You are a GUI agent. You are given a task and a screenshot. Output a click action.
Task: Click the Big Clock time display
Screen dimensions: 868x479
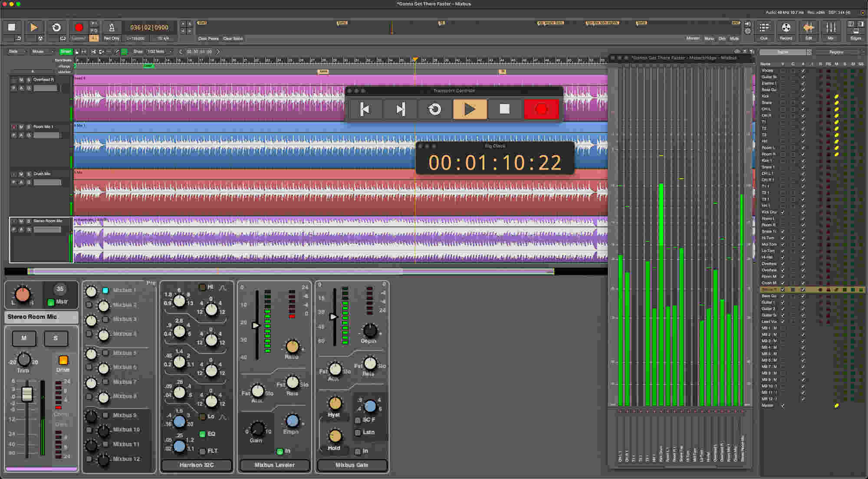[x=495, y=163]
